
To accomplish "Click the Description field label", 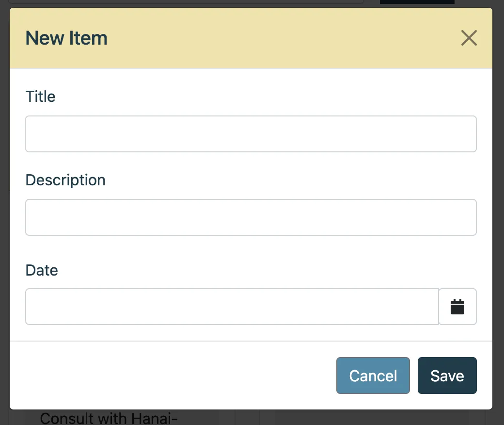I will [x=65, y=180].
